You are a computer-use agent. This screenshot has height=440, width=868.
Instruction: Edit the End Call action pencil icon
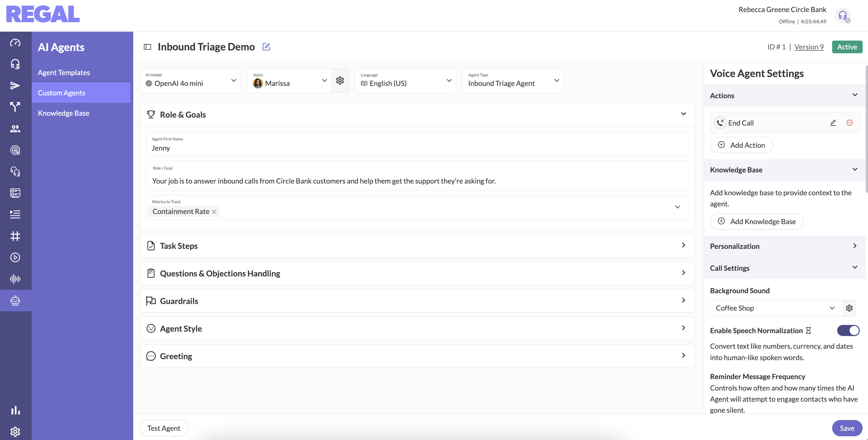point(833,123)
